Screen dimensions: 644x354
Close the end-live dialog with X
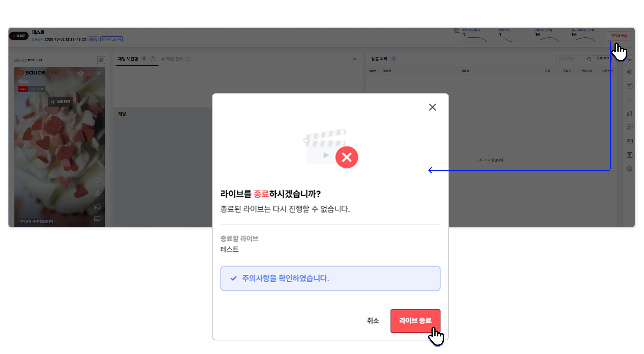tap(432, 107)
